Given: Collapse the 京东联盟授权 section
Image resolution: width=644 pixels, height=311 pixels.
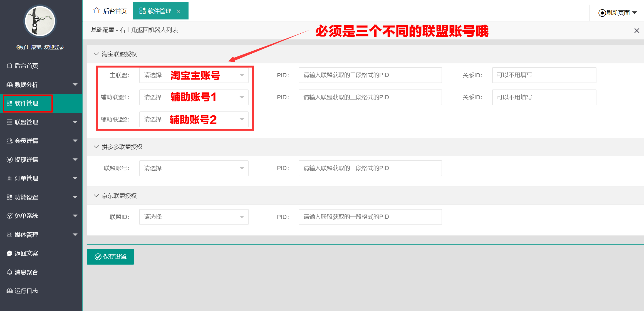Looking at the screenshot, I should point(96,196).
